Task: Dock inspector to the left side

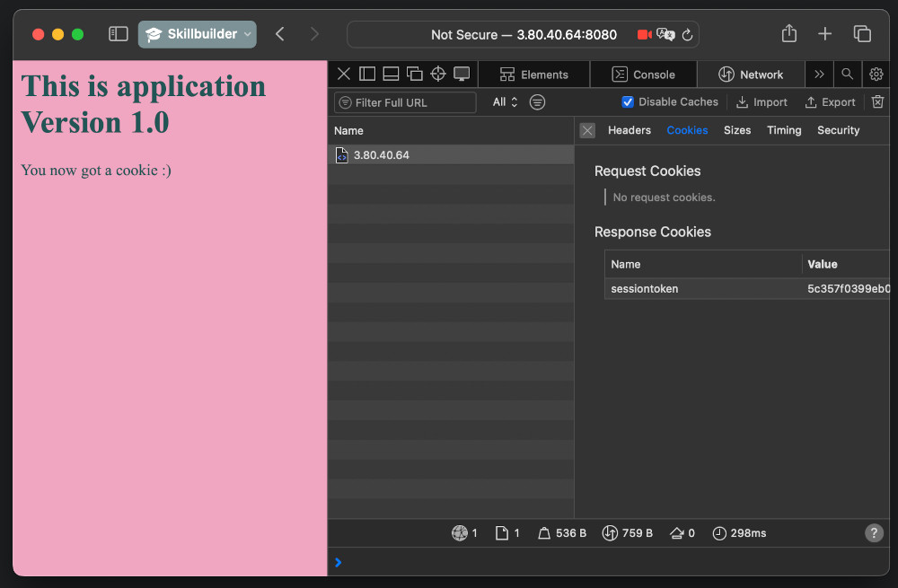Action: (367, 75)
